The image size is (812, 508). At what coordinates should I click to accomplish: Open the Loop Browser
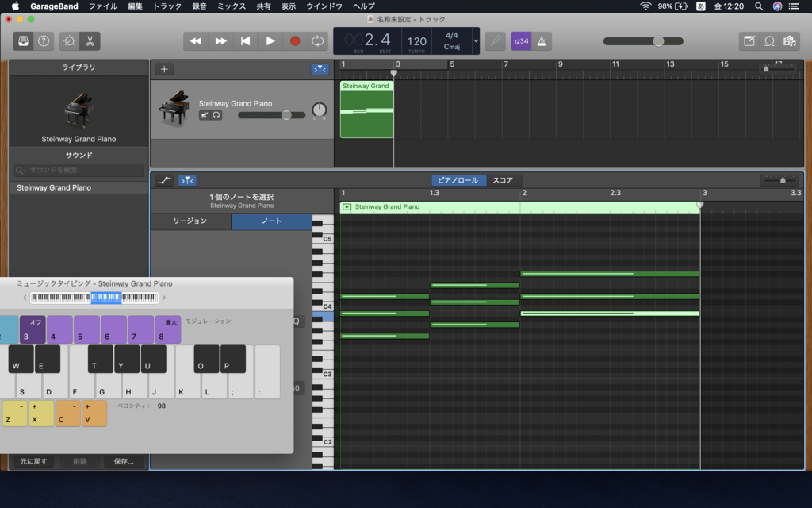point(768,41)
